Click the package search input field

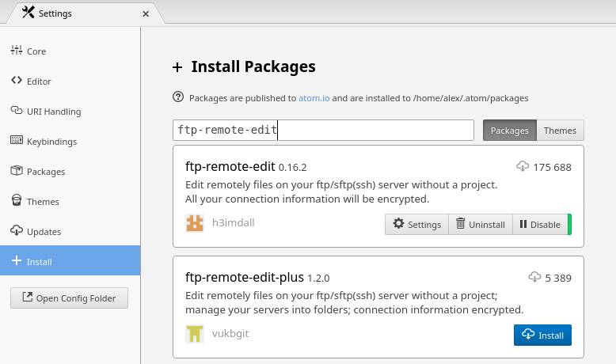323,131
